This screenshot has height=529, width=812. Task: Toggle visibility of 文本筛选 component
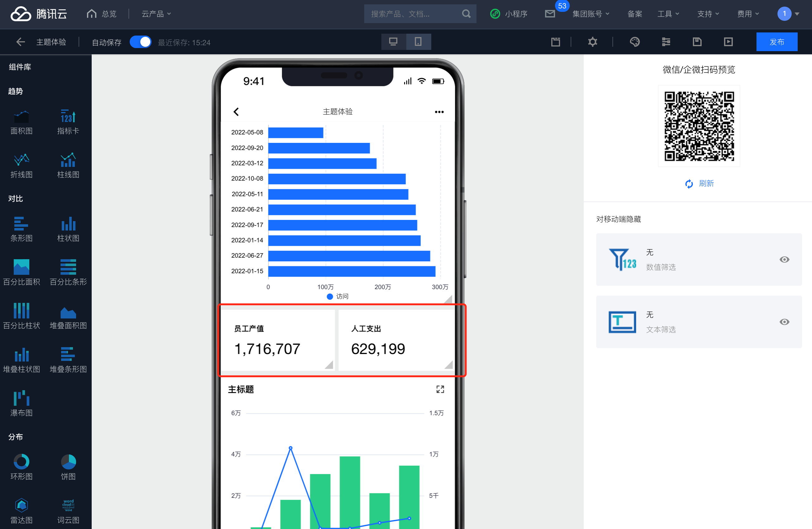pos(784,322)
